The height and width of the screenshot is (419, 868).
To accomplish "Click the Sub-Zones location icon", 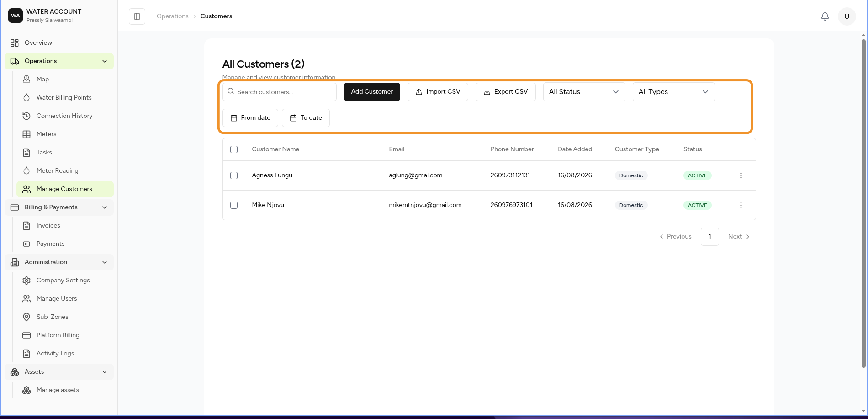I will pos(26,317).
